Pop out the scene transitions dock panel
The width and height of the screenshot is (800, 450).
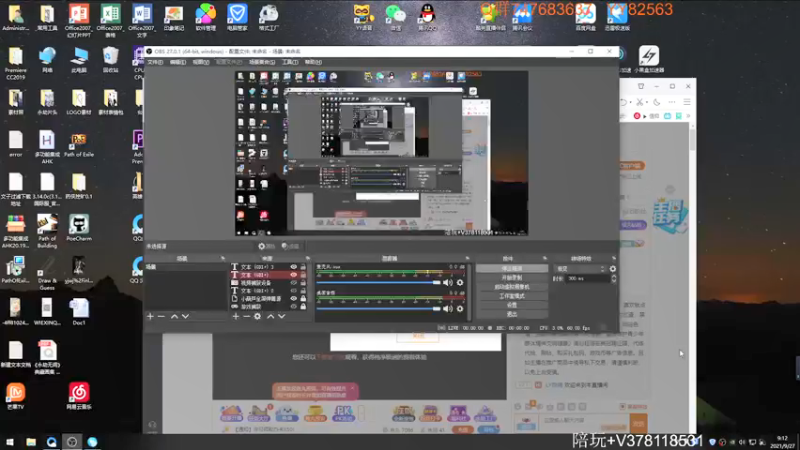tap(613, 259)
